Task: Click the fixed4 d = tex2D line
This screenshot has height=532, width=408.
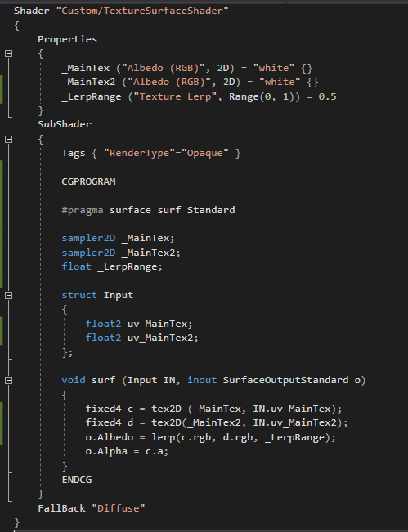Action: pyautogui.click(x=217, y=422)
